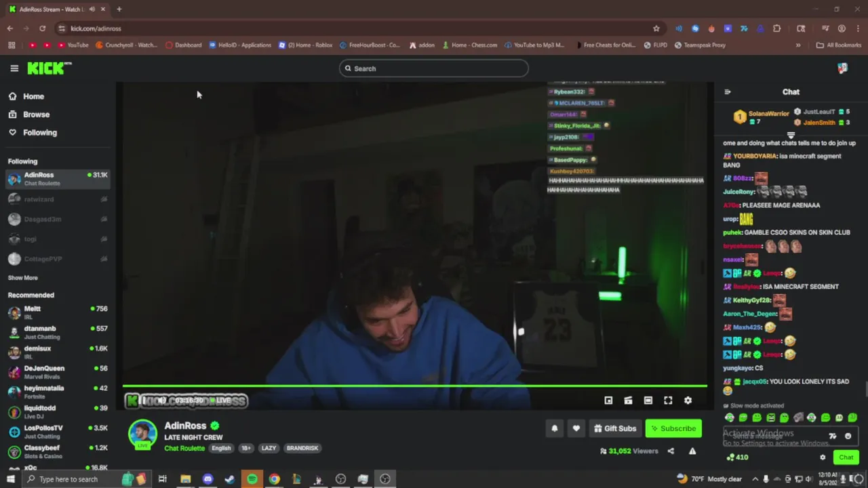Open Discord from the taskbar
Screen dimensions: 868x488
pos(208,479)
